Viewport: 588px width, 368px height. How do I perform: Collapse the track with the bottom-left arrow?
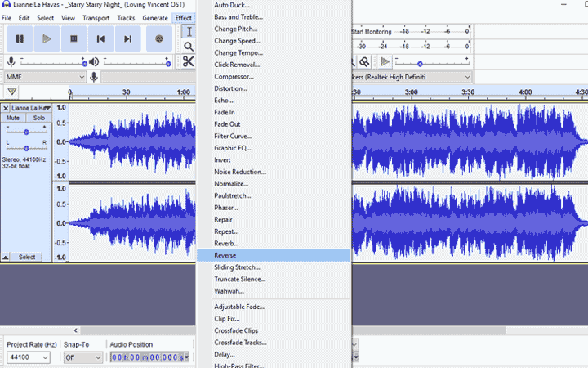click(7, 257)
